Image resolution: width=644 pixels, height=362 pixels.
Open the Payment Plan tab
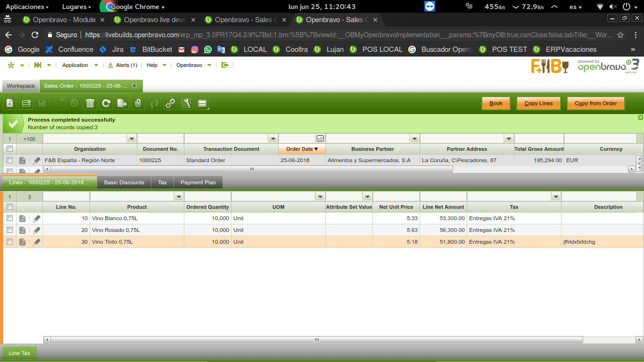tap(198, 182)
